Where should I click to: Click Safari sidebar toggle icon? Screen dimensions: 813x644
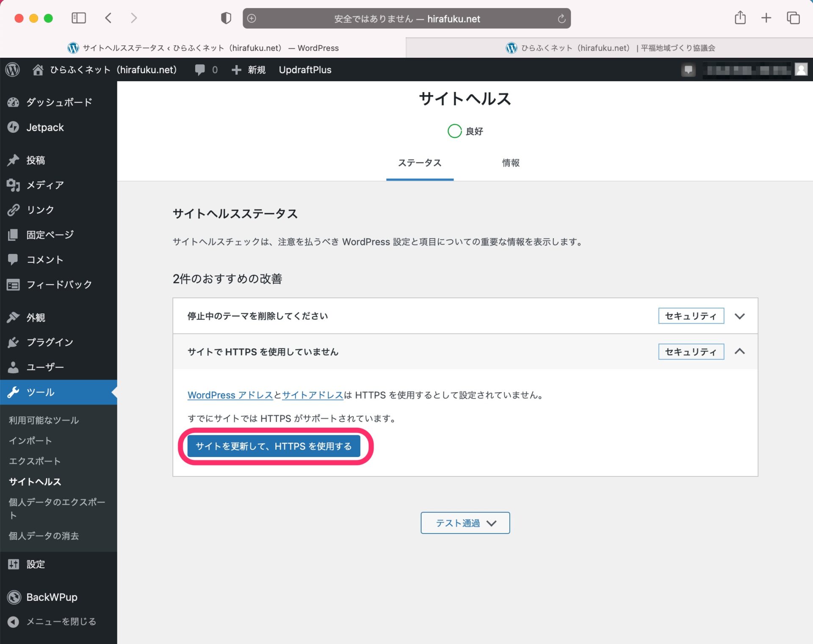[x=79, y=18]
